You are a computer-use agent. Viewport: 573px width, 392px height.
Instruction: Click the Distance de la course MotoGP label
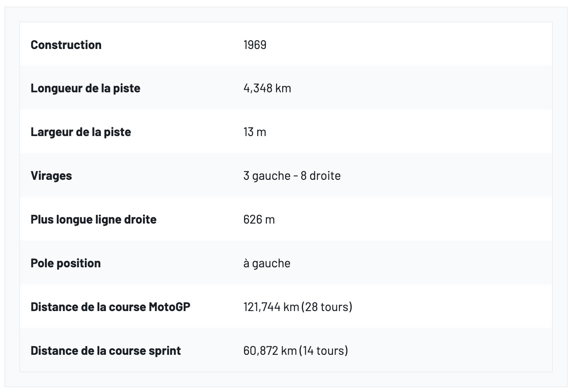[x=110, y=307]
